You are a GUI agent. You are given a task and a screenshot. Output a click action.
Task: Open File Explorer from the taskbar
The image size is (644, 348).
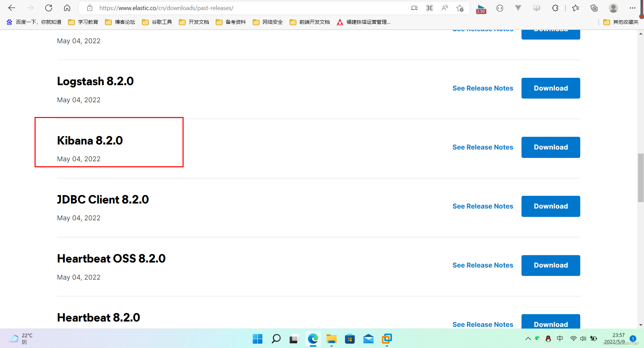(331, 339)
